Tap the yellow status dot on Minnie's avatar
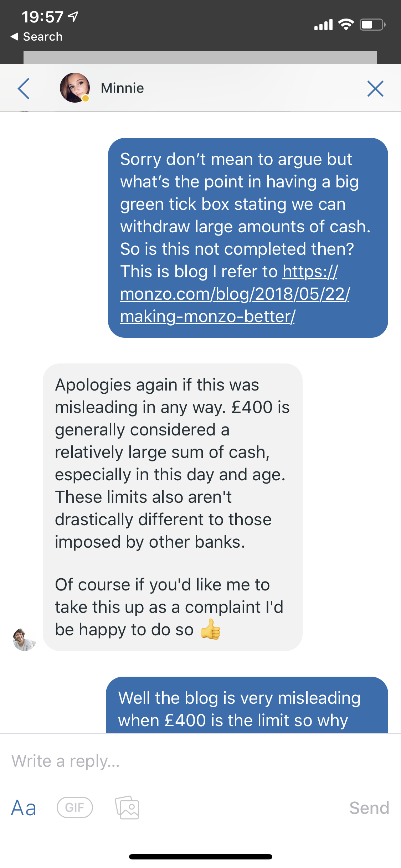 tap(86, 98)
